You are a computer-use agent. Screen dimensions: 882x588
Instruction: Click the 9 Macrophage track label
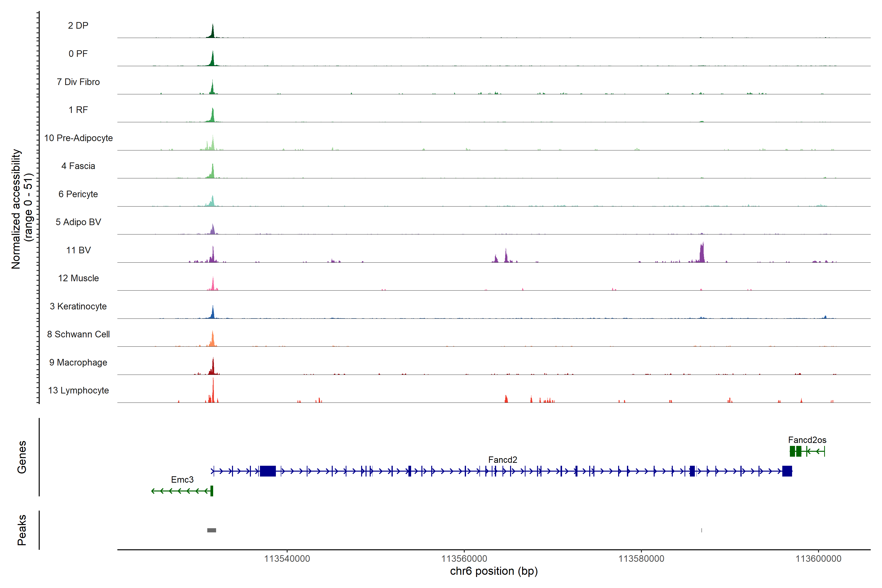tap(78, 362)
